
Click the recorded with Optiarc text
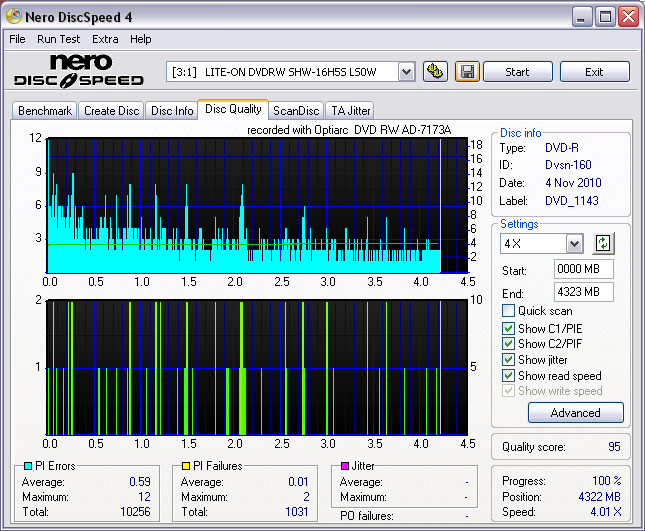[349, 130]
